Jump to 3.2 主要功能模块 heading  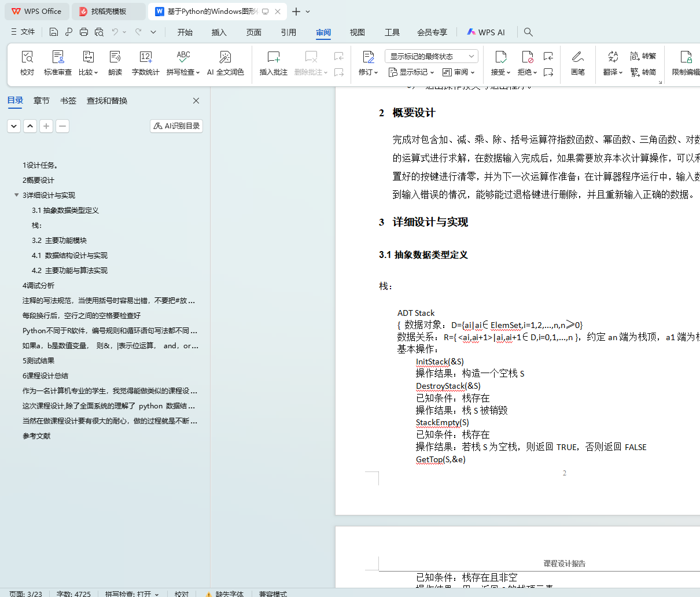(59, 240)
